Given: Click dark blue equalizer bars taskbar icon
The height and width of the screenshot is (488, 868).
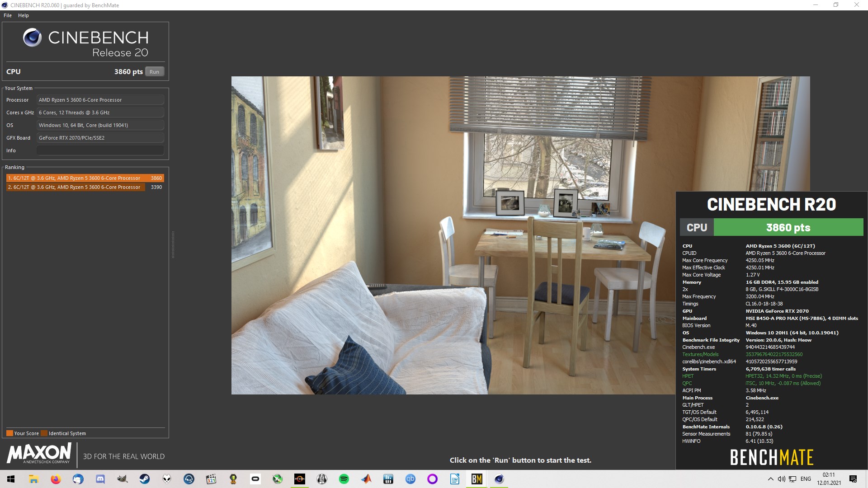Looking at the screenshot, I should [x=388, y=479].
